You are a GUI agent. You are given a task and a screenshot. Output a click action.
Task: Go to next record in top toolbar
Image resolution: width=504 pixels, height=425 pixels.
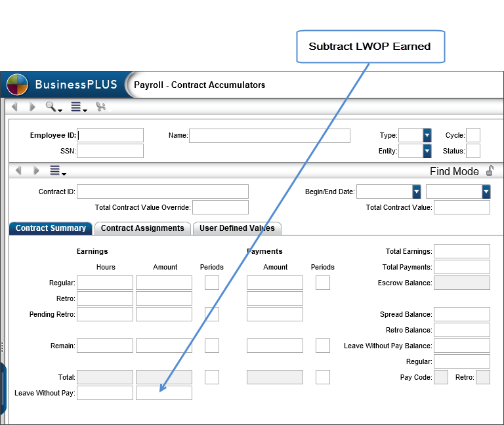pyautogui.click(x=32, y=107)
